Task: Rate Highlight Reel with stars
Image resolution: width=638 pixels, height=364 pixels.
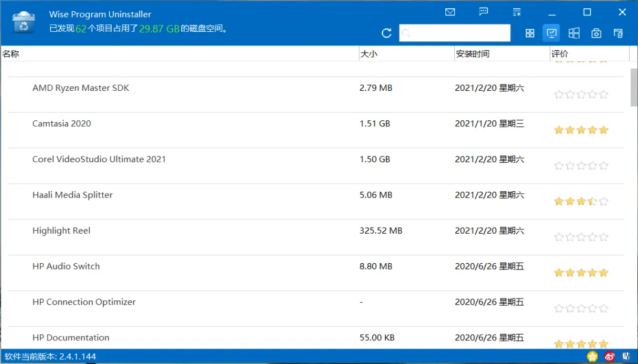Action: pos(581,237)
